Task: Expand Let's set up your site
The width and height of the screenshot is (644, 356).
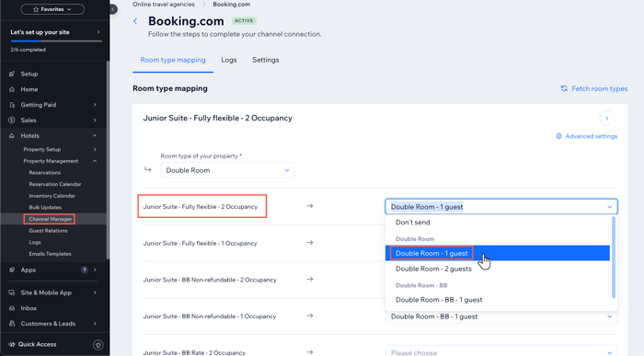Action: (98, 32)
